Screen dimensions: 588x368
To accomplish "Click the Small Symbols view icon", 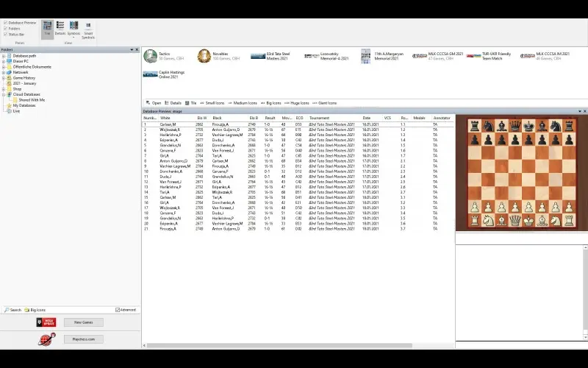I will [88, 29].
